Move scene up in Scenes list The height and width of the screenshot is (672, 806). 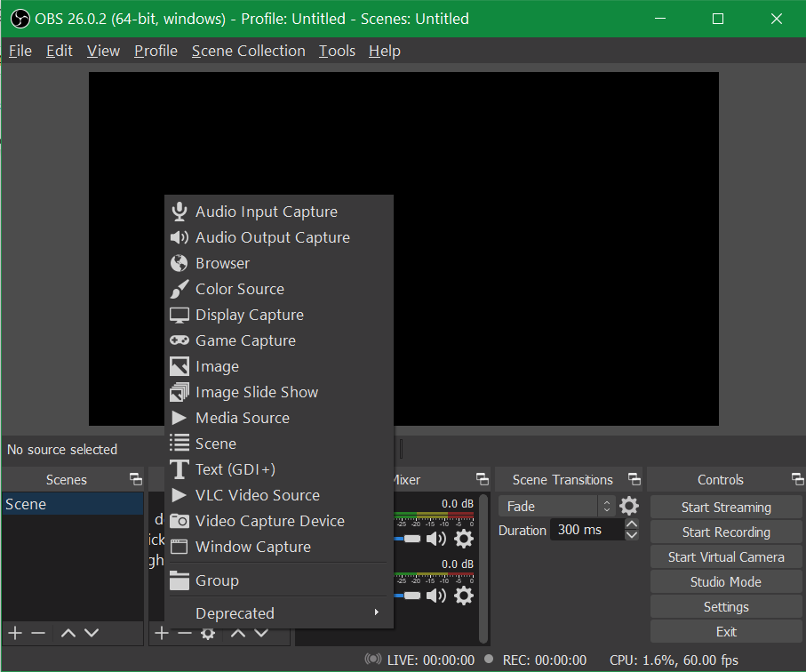[x=68, y=633]
